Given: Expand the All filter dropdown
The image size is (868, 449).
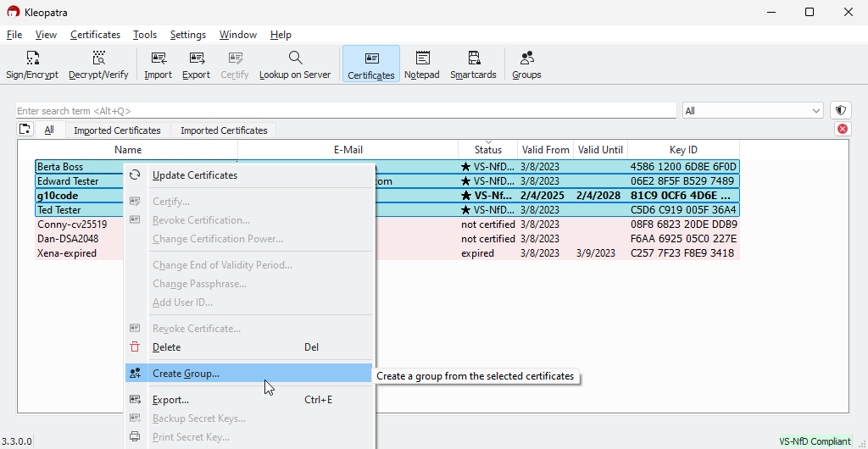Looking at the screenshot, I should coord(753,111).
